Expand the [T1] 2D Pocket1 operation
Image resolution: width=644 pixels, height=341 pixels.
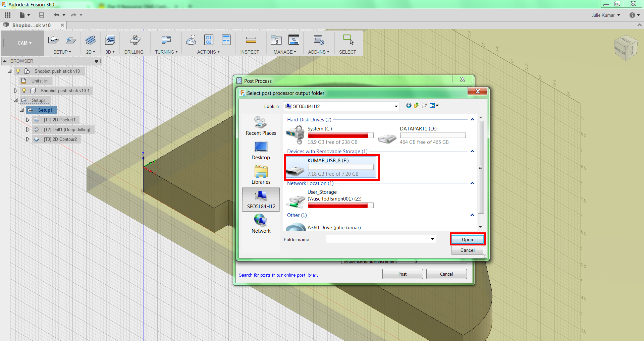pos(28,120)
